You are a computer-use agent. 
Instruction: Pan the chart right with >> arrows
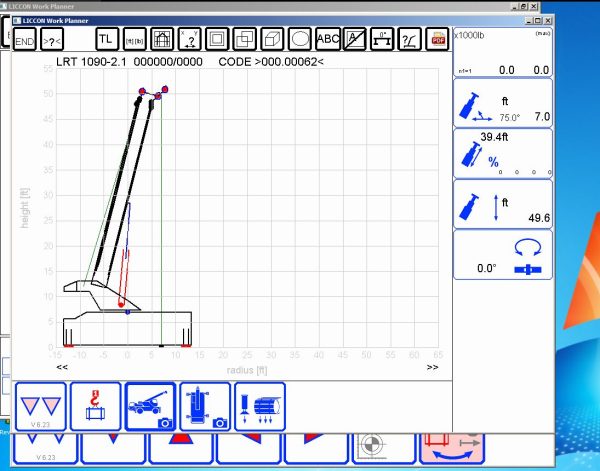(x=432, y=367)
